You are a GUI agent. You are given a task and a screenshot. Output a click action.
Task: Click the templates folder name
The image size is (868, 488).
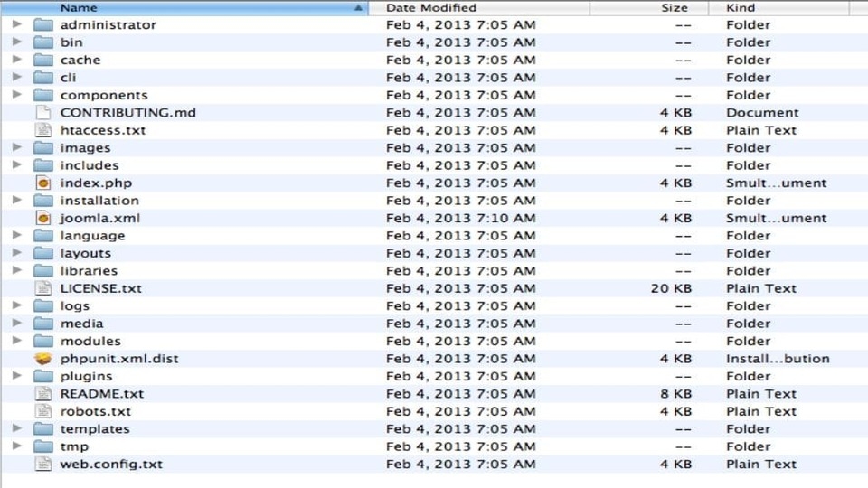pos(95,428)
